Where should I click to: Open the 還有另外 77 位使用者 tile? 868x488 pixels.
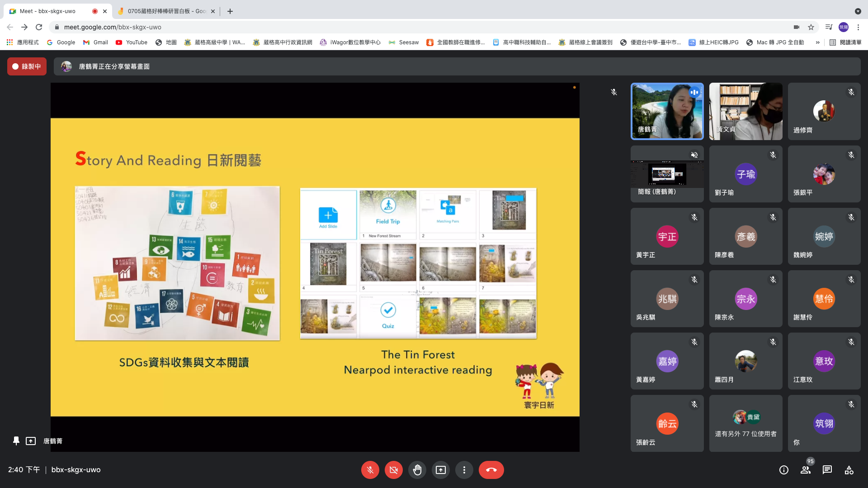click(x=745, y=424)
